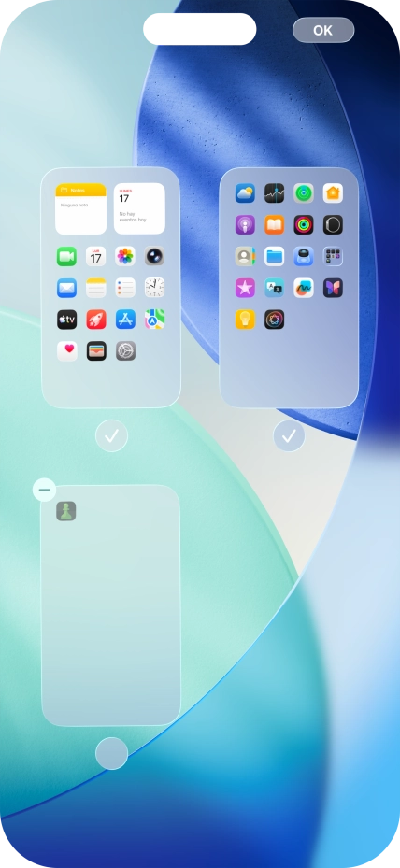Image resolution: width=400 pixels, height=868 pixels.
Task: Remove third page with the minus badge
Action: [x=44, y=490]
